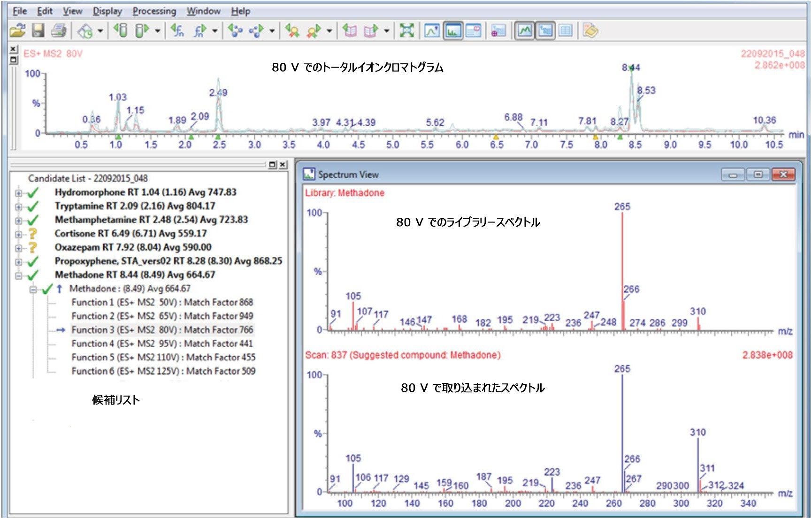Click previous compound molecule icon
The width and height of the screenshot is (812, 519).
point(235,31)
